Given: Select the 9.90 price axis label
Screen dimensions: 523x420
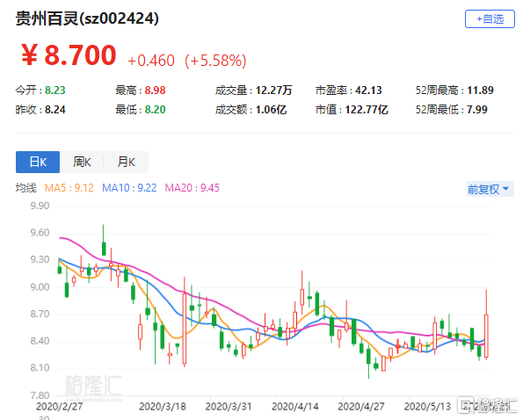Looking at the screenshot, I should pyautogui.click(x=40, y=206).
